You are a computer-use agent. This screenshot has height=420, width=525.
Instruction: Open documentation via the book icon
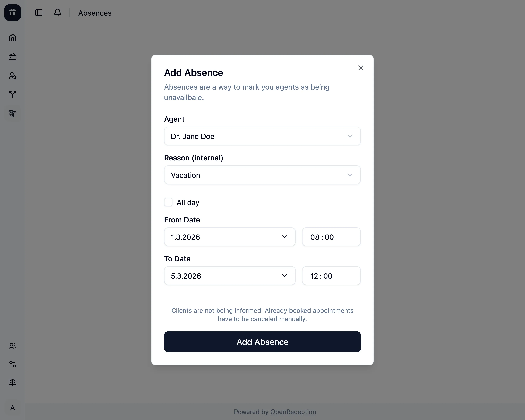tap(12, 382)
